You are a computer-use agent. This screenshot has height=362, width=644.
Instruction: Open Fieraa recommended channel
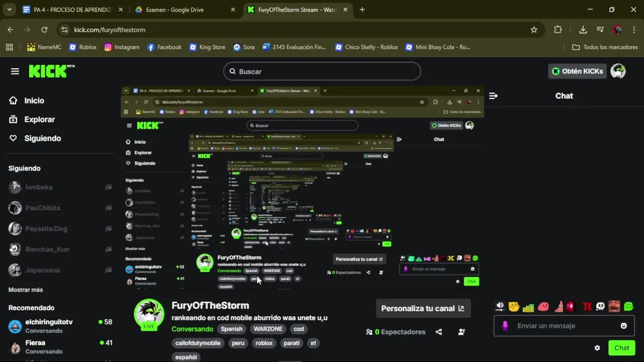60,347
